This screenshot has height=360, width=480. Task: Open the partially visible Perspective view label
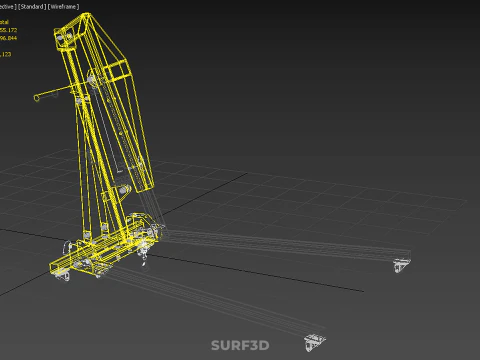pyautogui.click(x=7, y=7)
